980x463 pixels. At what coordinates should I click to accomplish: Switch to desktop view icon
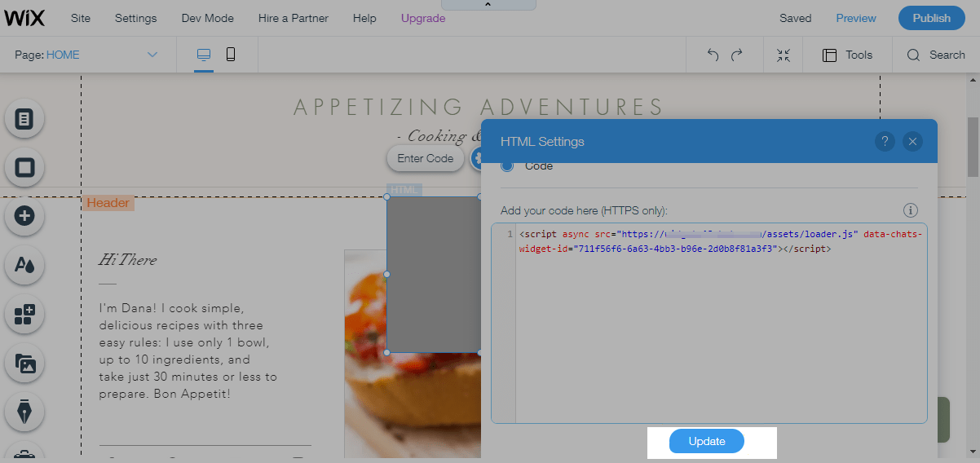204,55
